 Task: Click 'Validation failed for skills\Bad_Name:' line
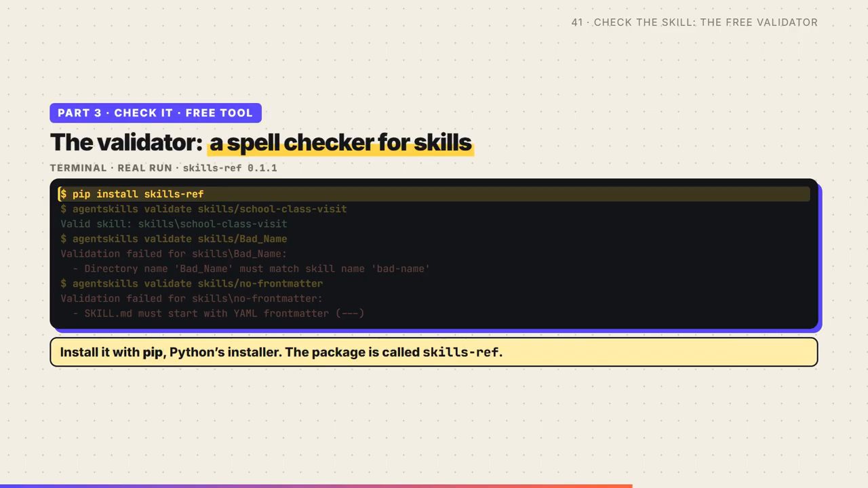[174, 253]
